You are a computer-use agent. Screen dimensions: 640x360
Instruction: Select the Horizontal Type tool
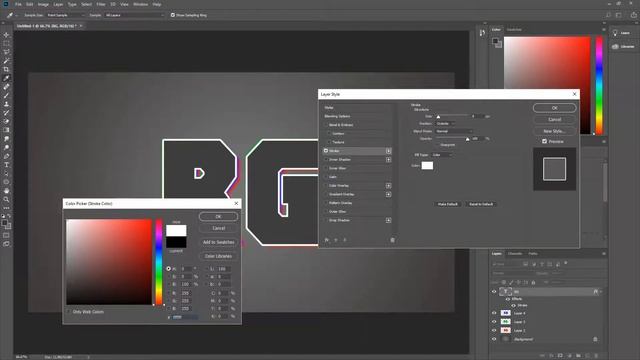click(7, 165)
